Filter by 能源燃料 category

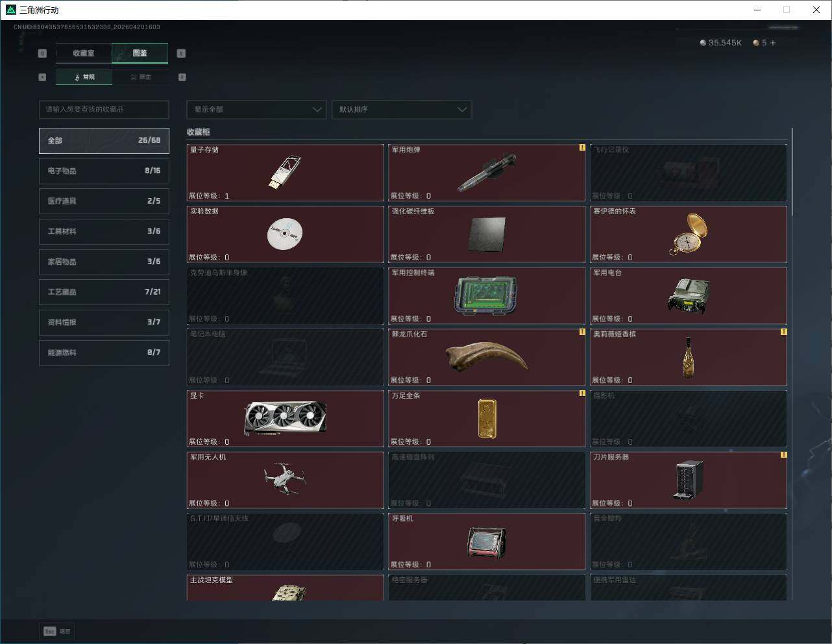[104, 353]
